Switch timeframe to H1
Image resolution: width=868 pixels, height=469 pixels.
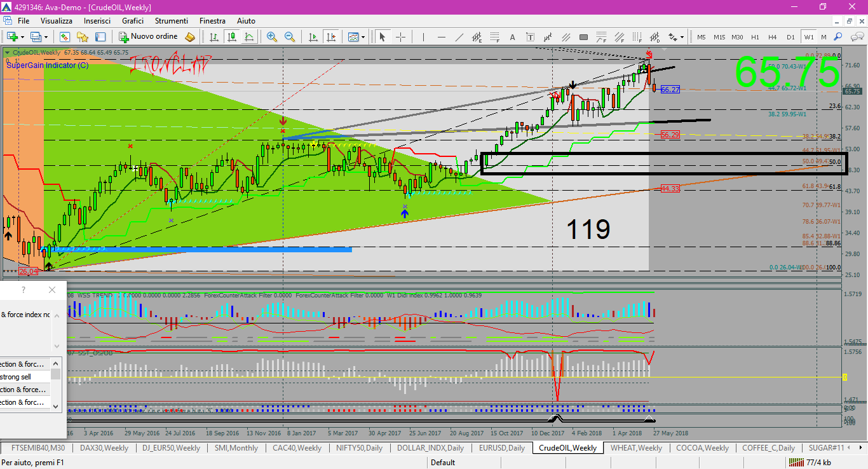[x=755, y=37]
